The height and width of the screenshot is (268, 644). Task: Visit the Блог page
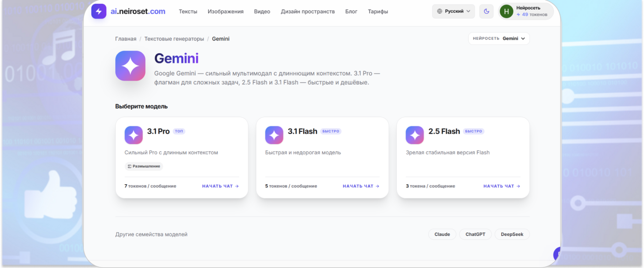[351, 12]
